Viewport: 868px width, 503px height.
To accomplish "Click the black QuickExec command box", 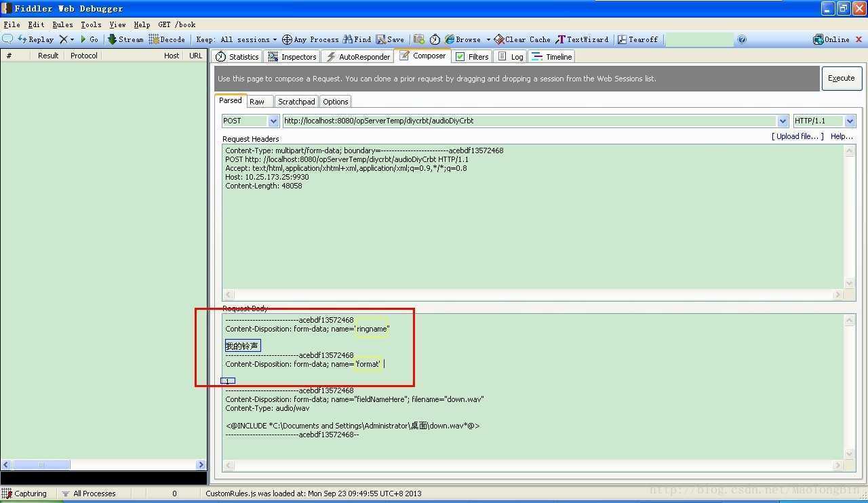I will tap(104, 479).
